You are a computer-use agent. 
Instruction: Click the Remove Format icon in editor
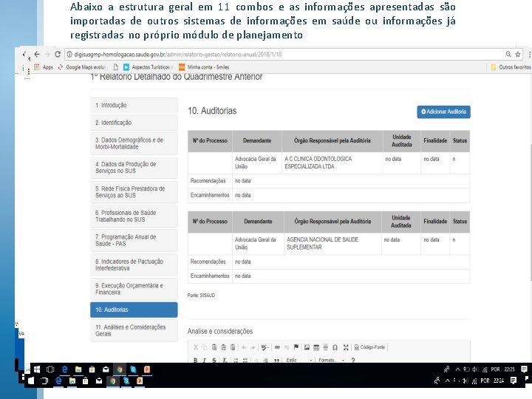225,361
